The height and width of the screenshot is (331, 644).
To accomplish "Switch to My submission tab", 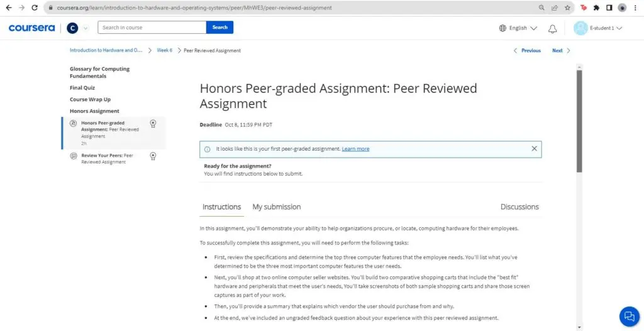I will 277,207.
